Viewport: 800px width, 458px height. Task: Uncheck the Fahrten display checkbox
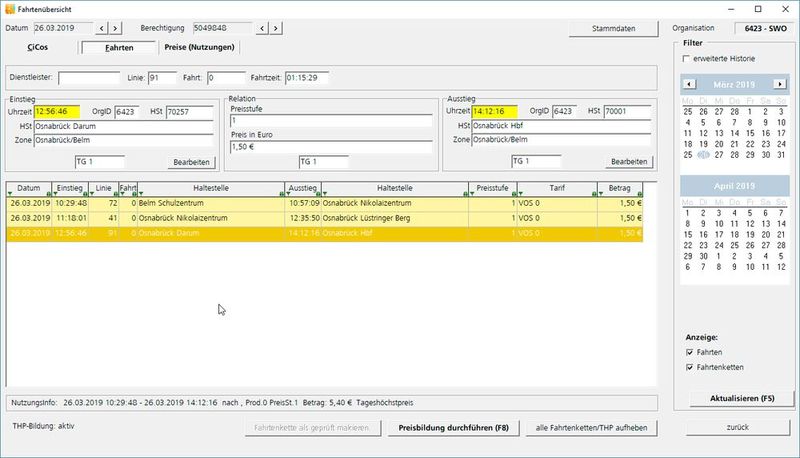(690, 352)
